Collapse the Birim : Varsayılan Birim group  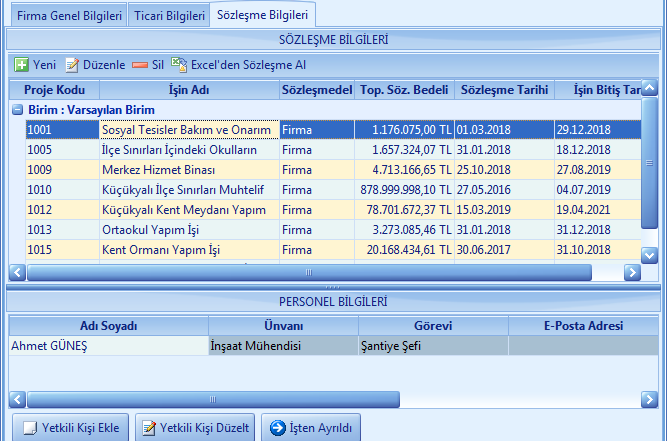tap(17, 109)
